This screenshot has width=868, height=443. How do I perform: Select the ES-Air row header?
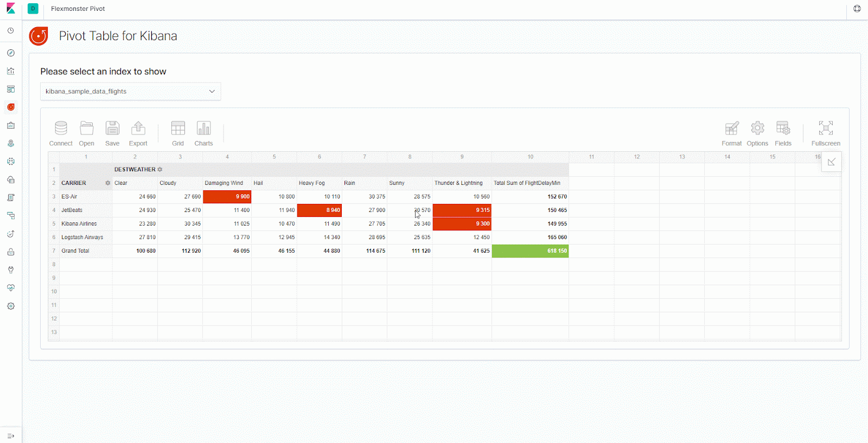tap(86, 197)
